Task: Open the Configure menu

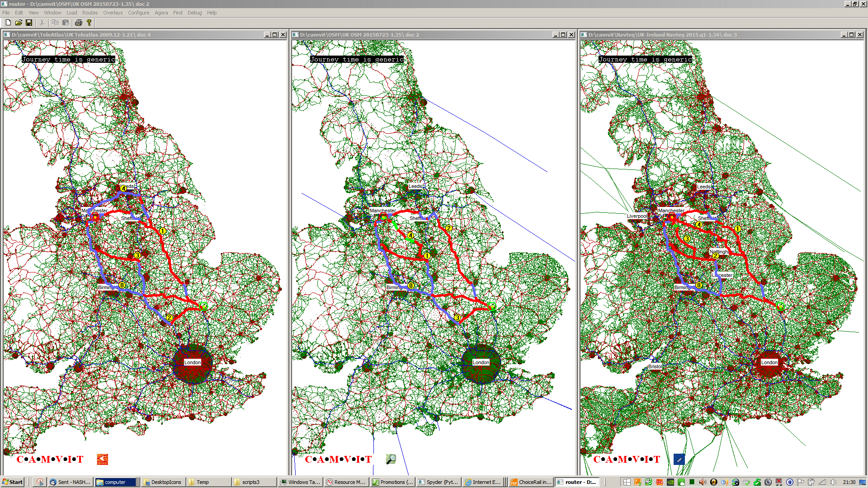Action: [x=138, y=13]
